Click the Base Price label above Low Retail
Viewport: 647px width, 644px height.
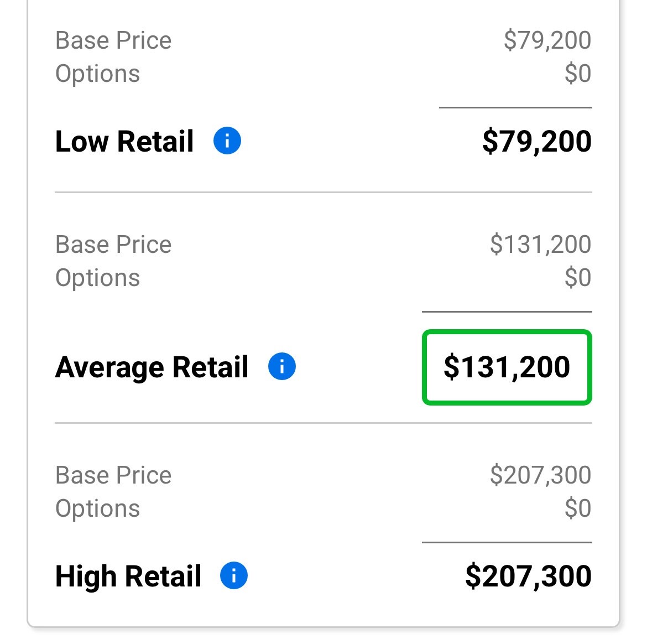(113, 40)
